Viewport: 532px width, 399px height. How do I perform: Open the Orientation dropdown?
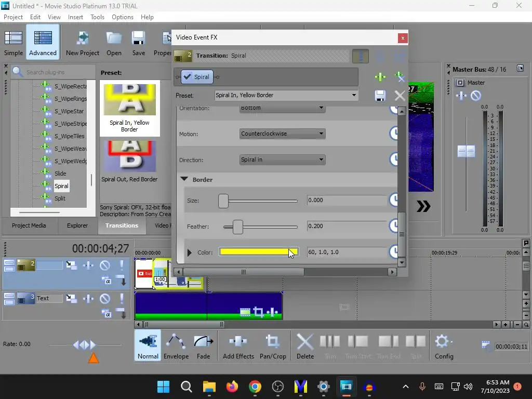point(282,108)
